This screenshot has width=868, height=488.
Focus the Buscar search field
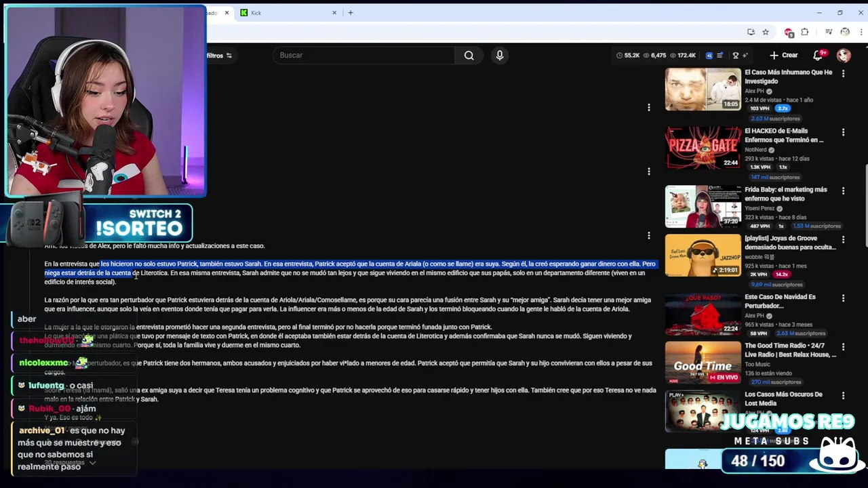(x=364, y=56)
